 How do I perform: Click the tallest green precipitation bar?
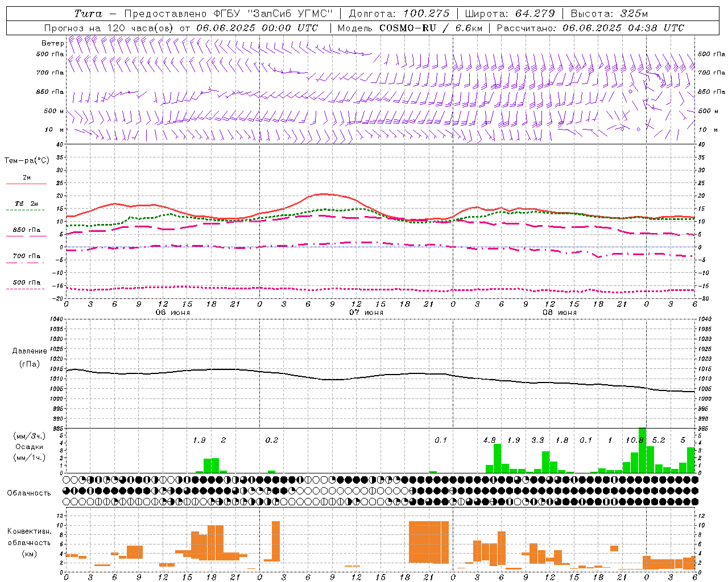point(642,450)
